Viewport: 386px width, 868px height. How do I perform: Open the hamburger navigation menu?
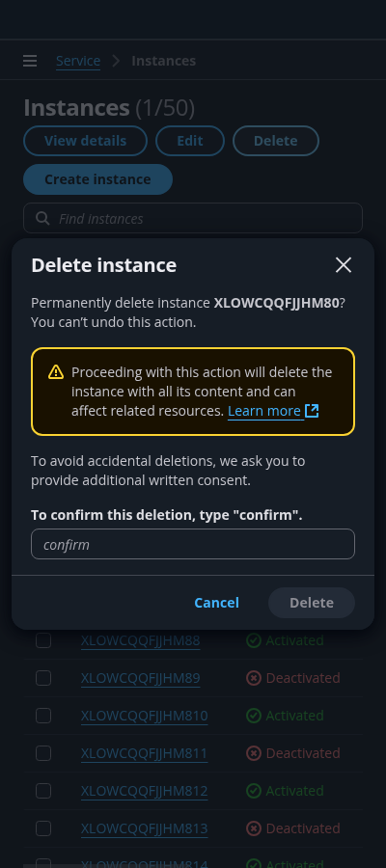30,61
